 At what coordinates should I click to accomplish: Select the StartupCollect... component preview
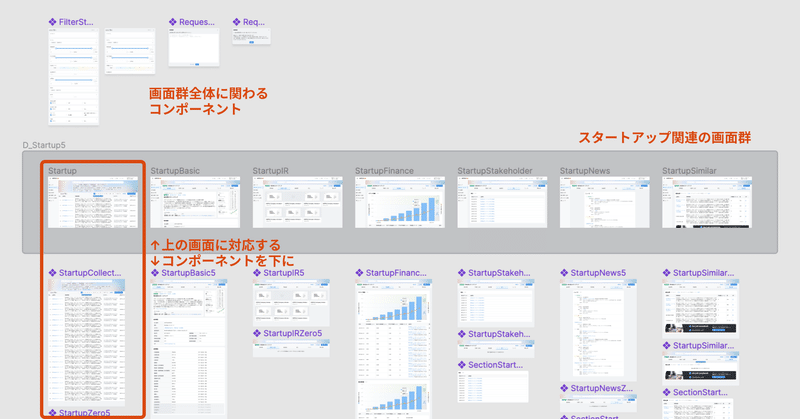tap(87, 342)
